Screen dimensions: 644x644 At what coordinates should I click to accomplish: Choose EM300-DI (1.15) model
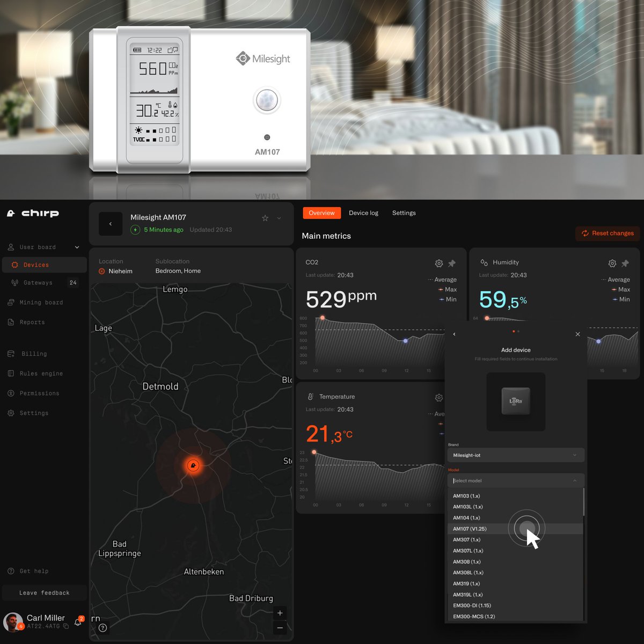point(515,605)
